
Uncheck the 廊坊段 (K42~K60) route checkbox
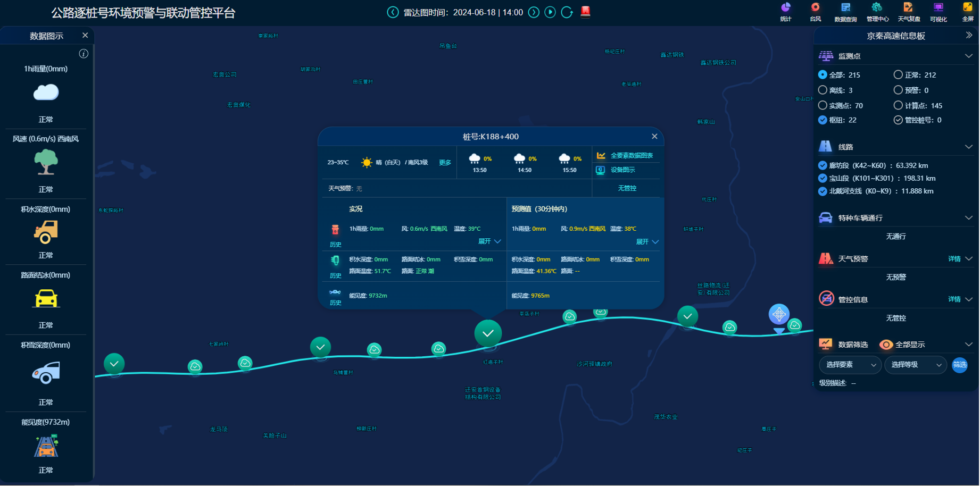(823, 165)
